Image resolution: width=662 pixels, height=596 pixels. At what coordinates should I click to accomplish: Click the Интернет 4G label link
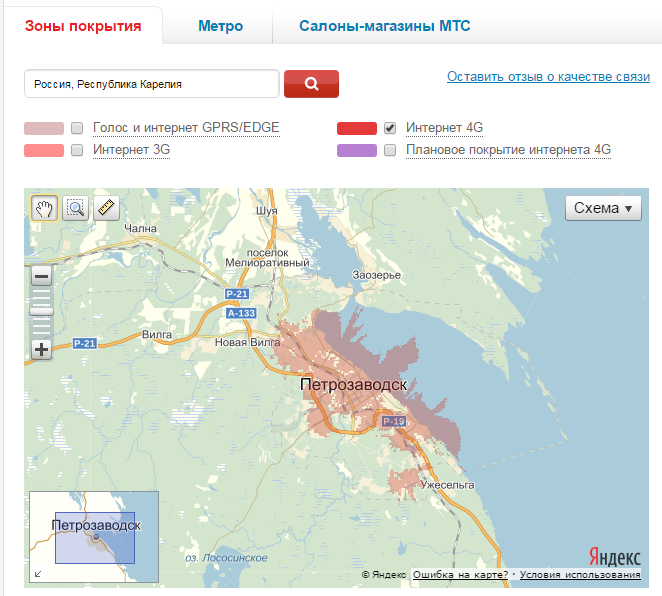click(444, 128)
